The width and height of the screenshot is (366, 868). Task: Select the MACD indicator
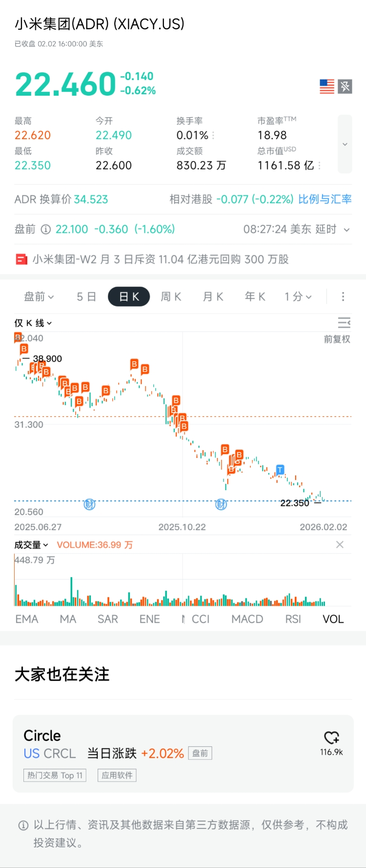(247, 619)
